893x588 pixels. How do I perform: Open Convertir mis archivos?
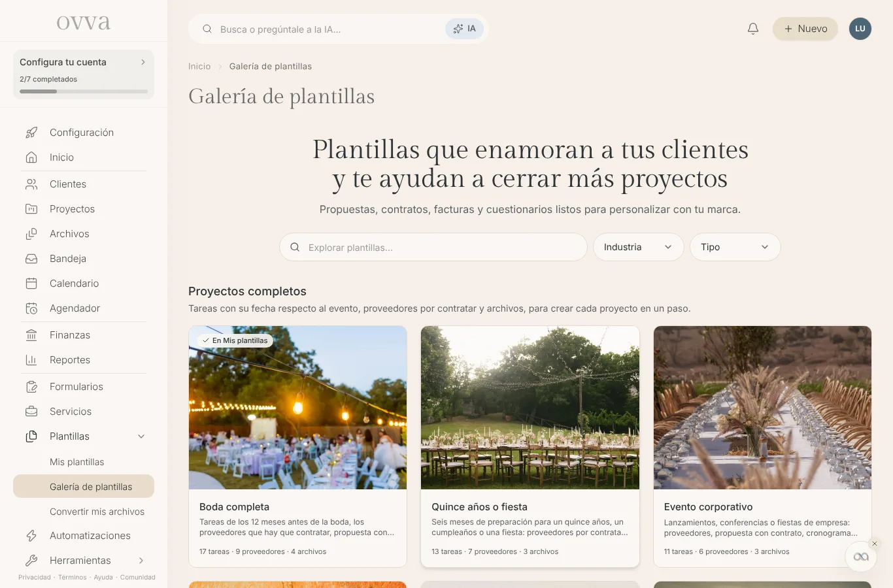click(x=97, y=512)
